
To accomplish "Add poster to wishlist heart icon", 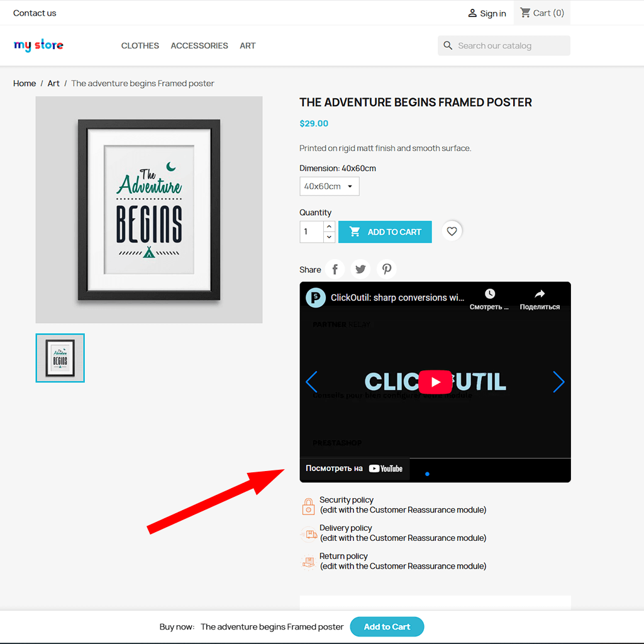I will [452, 231].
